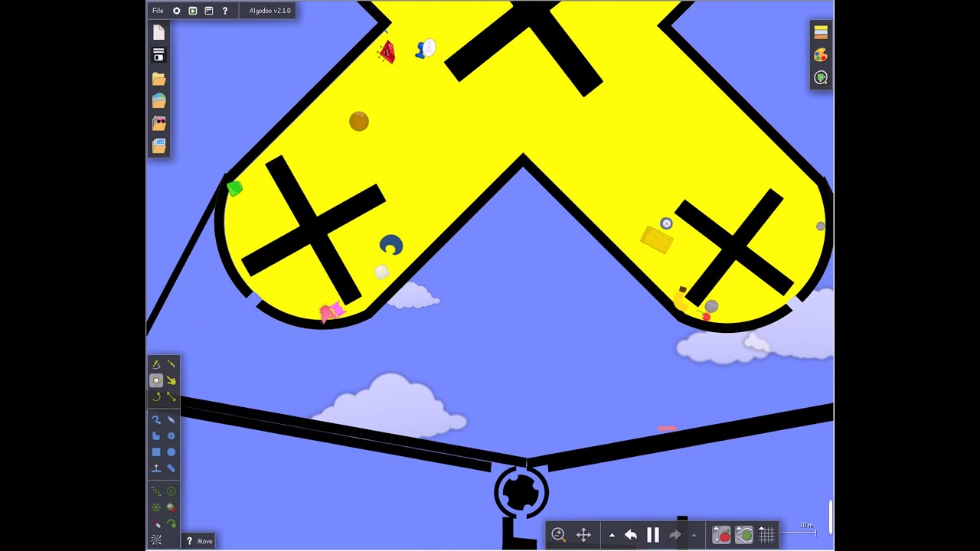Click the red gem object

[x=387, y=52]
